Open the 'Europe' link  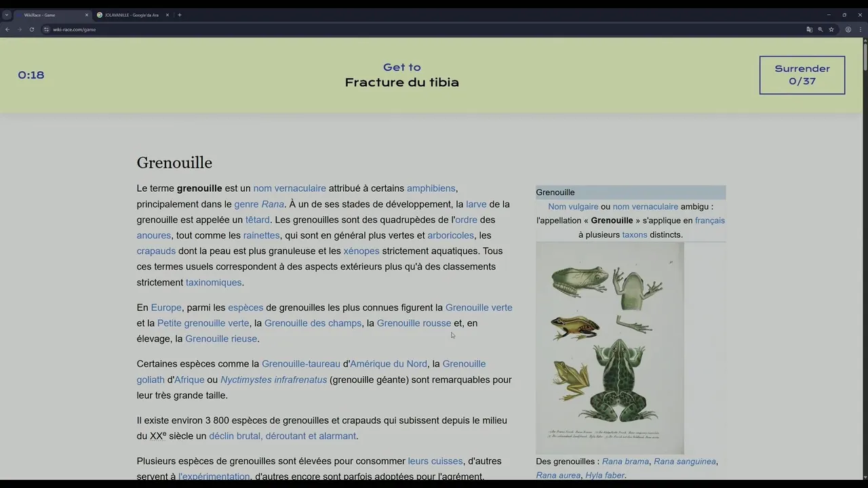[x=166, y=308]
